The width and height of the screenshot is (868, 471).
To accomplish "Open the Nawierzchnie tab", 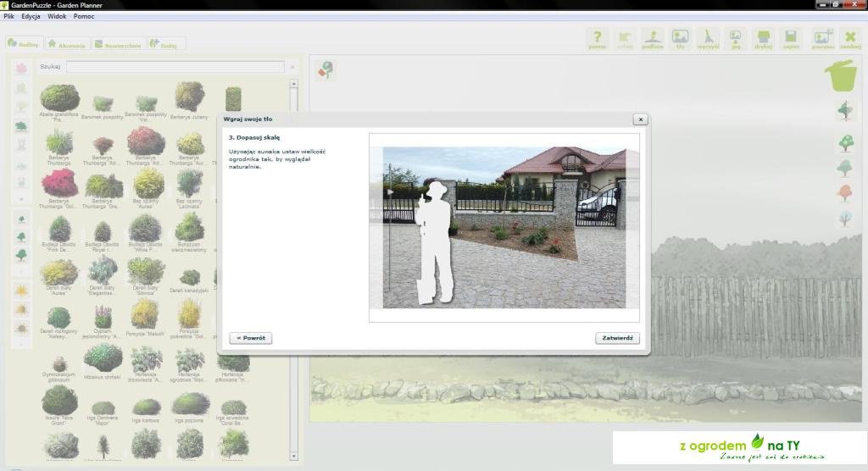I will tap(118, 44).
